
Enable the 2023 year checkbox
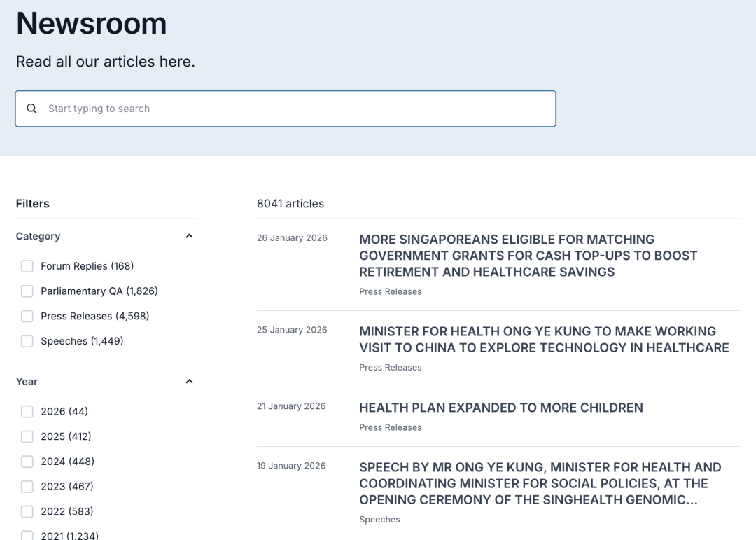pos(27,487)
